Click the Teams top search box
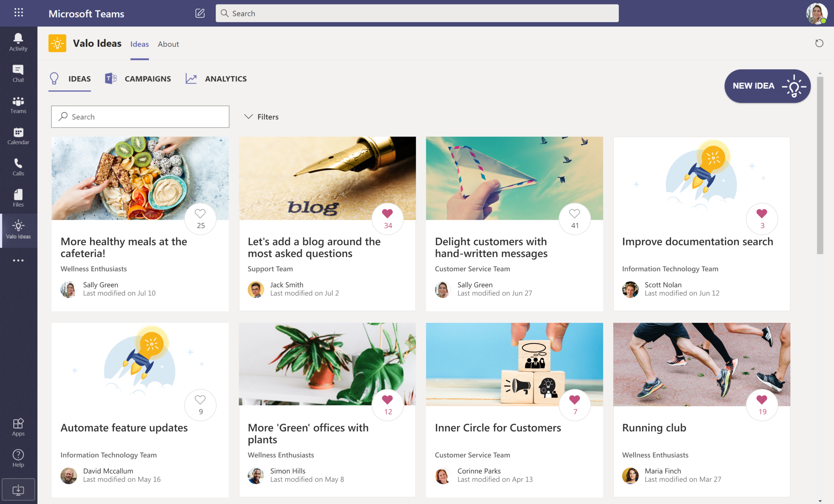Viewport: 834px width, 504px height. (x=417, y=13)
